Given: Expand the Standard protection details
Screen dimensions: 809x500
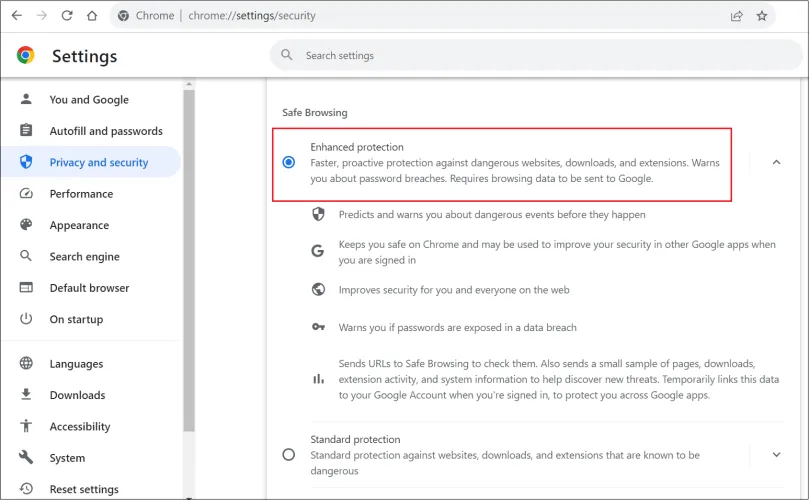Looking at the screenshot, I should click(x=776, y=454).
